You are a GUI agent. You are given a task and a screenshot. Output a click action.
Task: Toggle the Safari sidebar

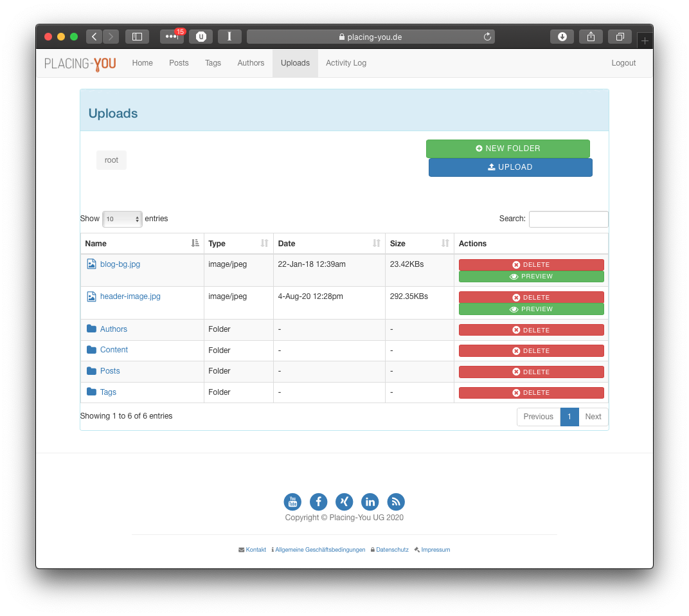137,37
